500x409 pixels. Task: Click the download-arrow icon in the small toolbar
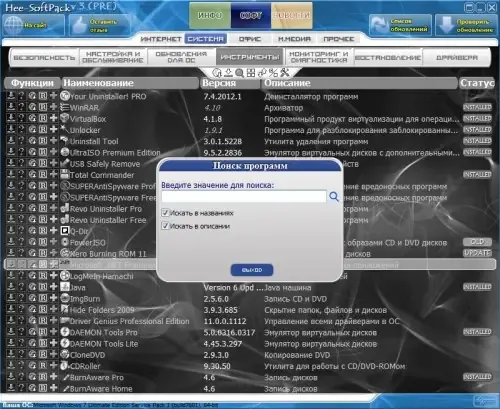228,72
